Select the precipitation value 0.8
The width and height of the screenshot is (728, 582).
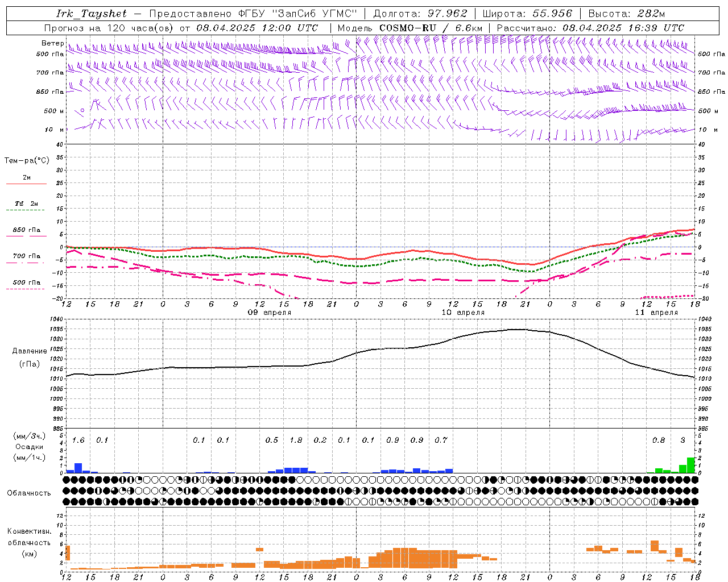tap(659, 440)
